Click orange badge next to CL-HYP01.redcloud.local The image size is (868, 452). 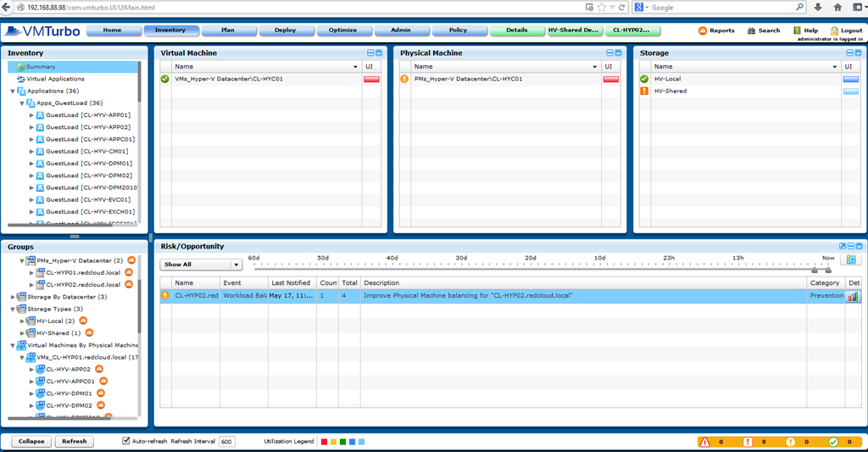click(129, 272)
